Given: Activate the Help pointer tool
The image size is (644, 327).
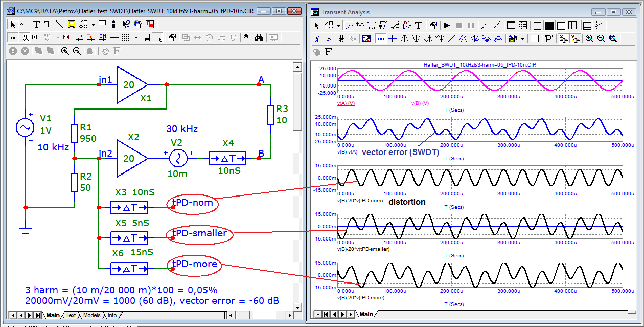Looking at the screenshot, I should click(125, 25).
